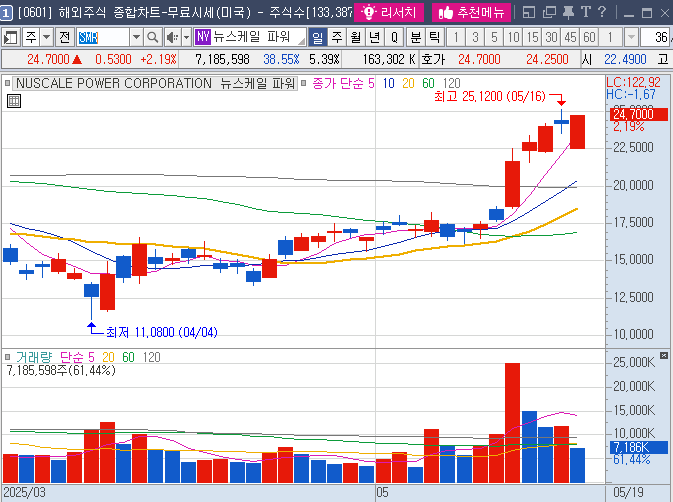
Task: Click the NY exchange badge icon
Action: [x=203, y=37]
